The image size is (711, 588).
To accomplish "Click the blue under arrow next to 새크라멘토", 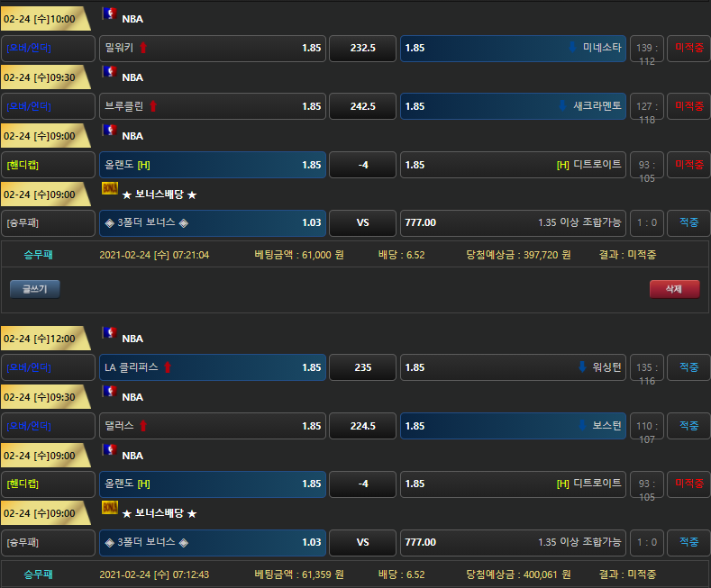I will (563, 106).
